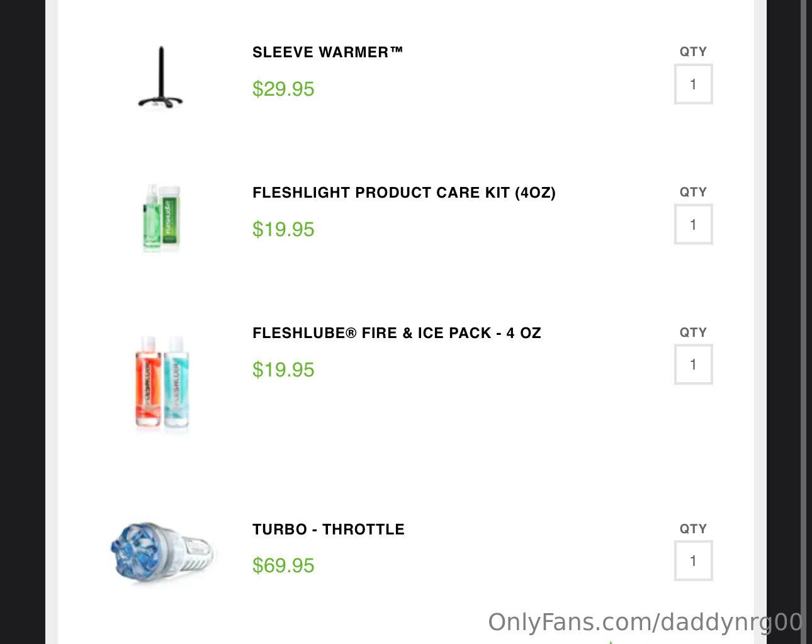Open the Fleshlube Fire & Ice Pack title

click(397, 333)
